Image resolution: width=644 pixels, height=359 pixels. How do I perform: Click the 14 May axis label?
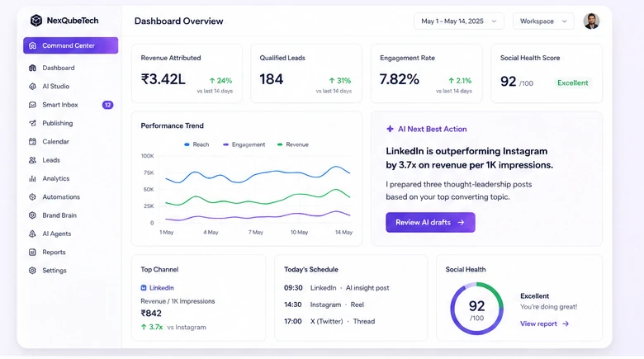343,233
